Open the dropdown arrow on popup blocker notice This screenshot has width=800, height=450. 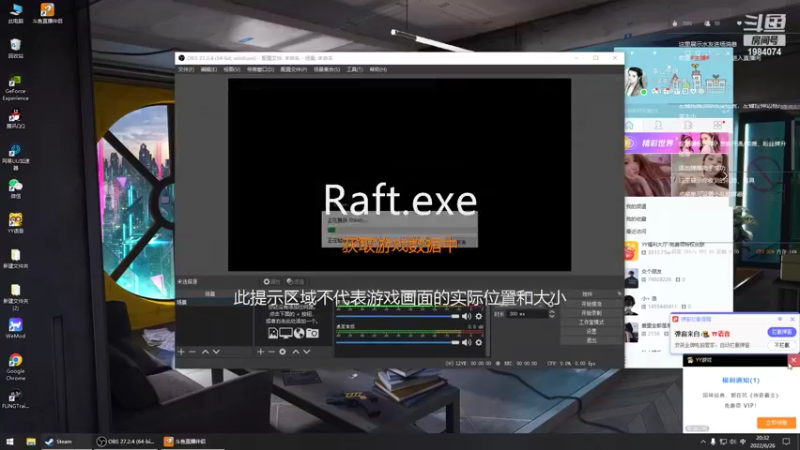(780, 319)
